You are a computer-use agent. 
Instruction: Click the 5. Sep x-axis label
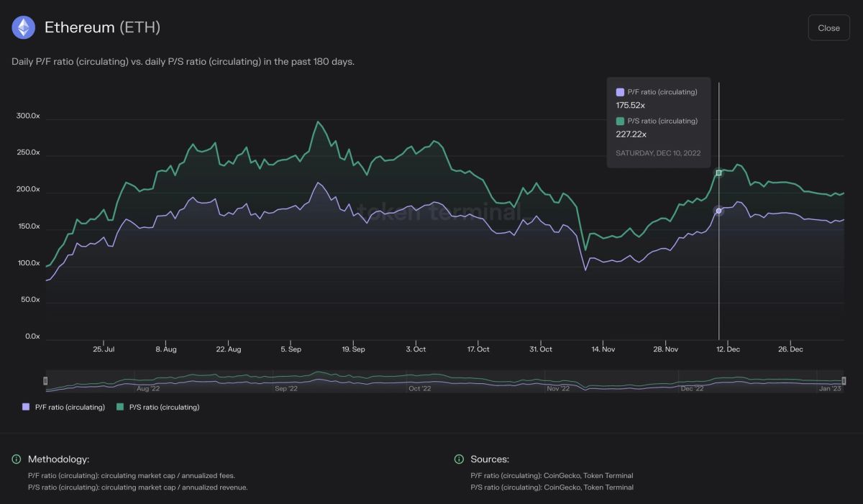pyautogui.click(x=291, y=349)
